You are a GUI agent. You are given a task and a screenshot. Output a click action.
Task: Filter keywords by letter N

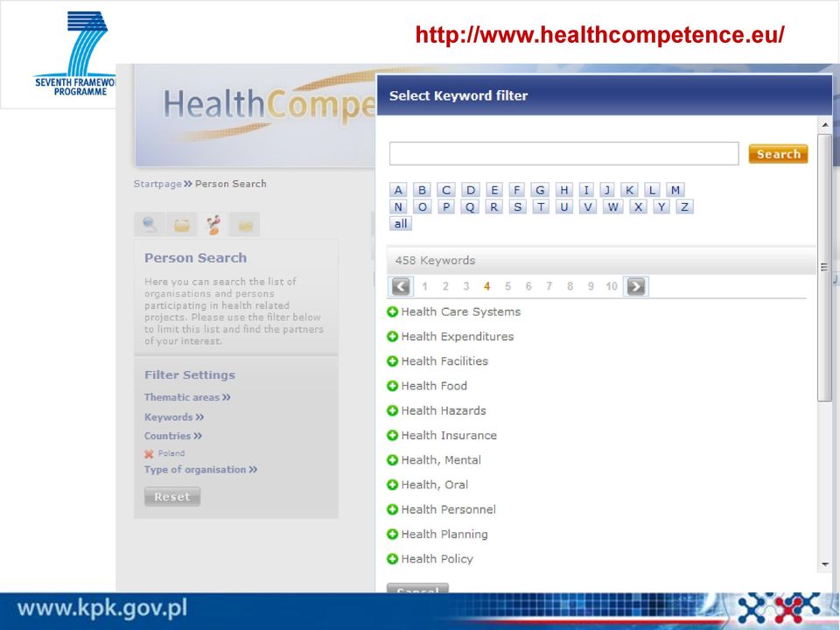(398, 207)
